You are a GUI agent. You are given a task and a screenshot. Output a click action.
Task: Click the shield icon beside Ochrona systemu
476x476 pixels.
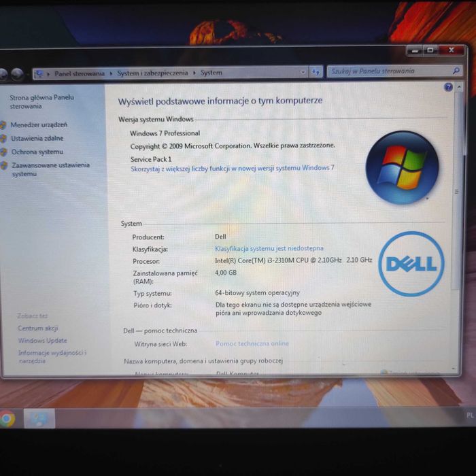[3, 152]
